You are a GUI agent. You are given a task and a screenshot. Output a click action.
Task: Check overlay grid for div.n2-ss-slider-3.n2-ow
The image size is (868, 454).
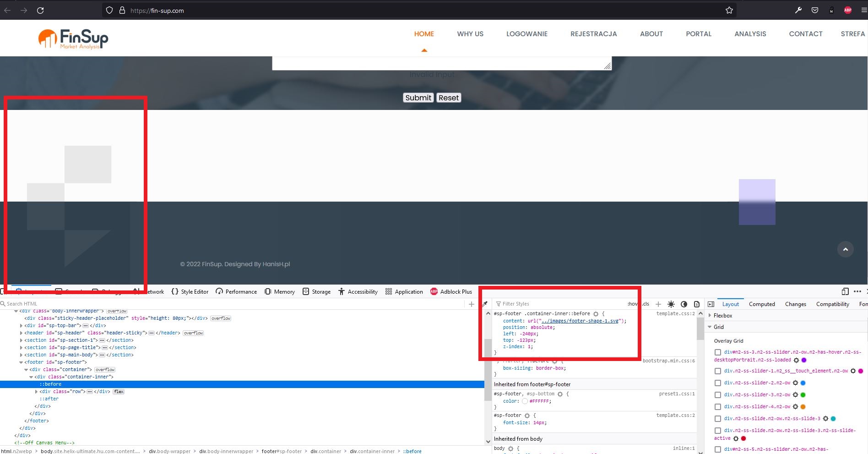[x=718, y=395]
